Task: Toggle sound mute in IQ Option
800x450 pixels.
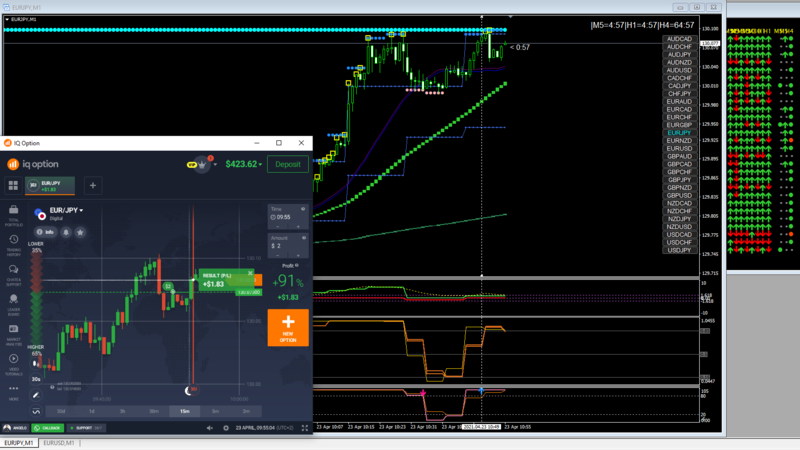Action: click(210, 428)
